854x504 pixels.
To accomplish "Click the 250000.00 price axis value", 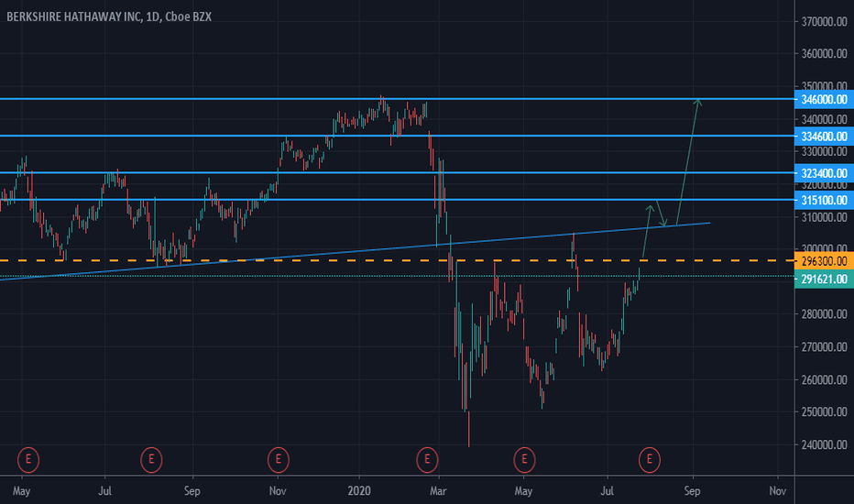I will [824, 412].
